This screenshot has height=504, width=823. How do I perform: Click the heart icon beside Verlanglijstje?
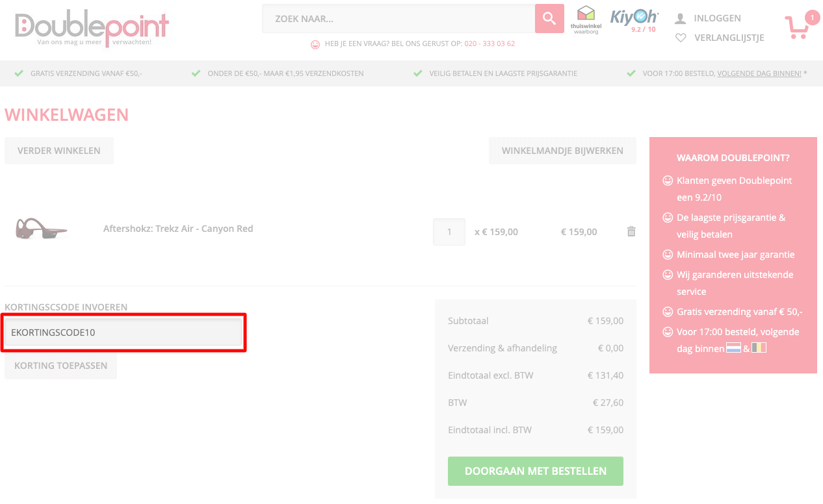(681, 38)
